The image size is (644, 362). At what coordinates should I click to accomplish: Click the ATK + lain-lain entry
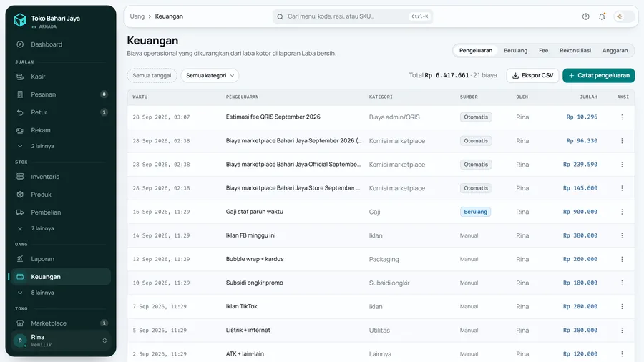tap(245, 354)
